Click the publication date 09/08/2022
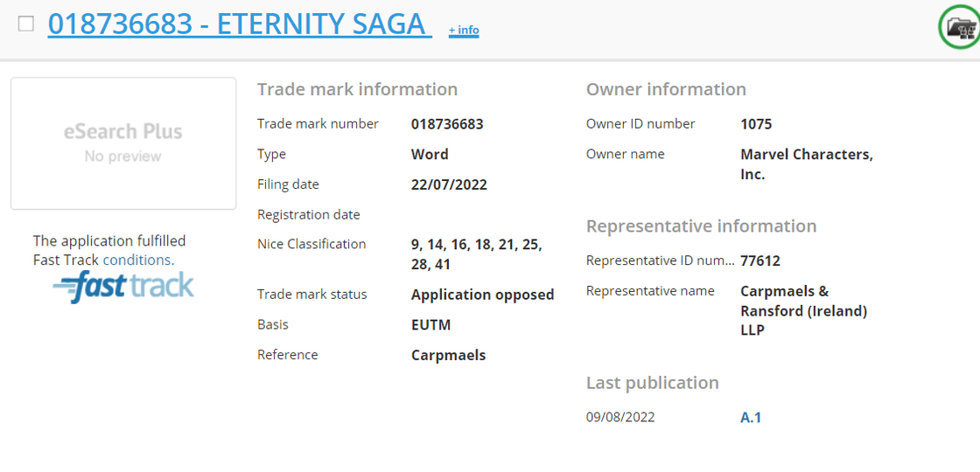Viewport: 980px width, 472px height. pos(620,417)
